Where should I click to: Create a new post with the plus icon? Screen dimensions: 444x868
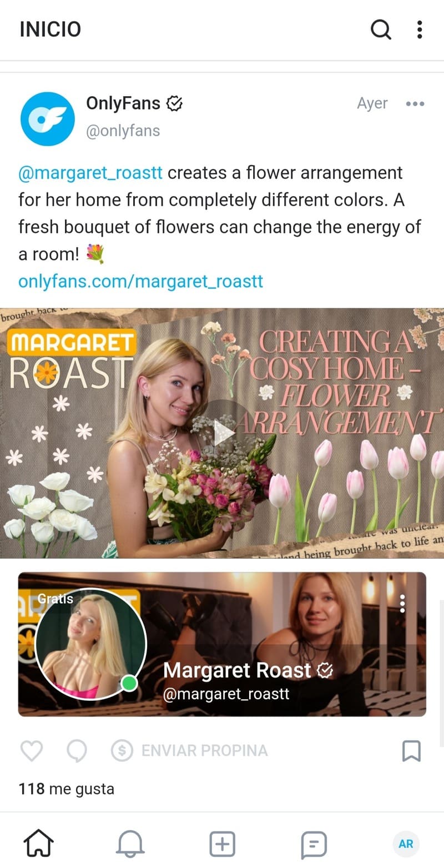click(222, 844)
